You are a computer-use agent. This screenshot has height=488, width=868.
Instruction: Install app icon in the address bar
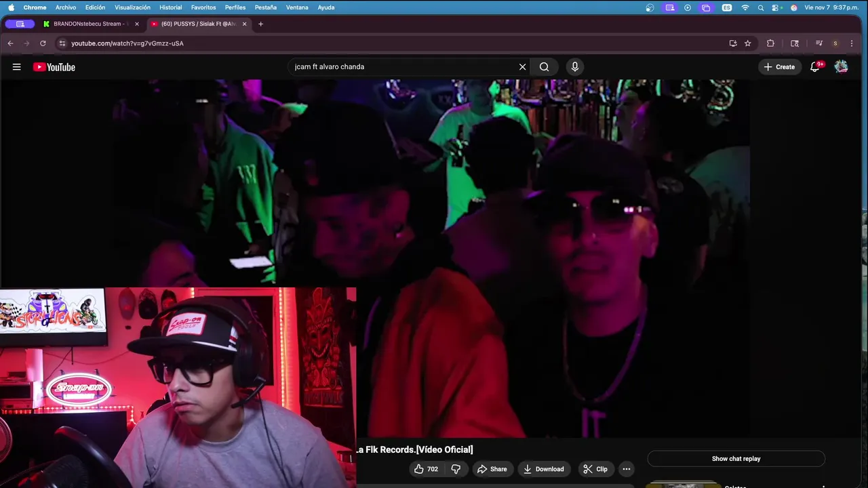pos(733,43)
